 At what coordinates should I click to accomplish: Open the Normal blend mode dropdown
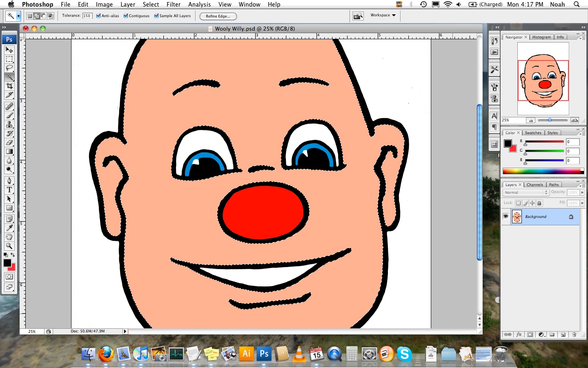point(526,193)
